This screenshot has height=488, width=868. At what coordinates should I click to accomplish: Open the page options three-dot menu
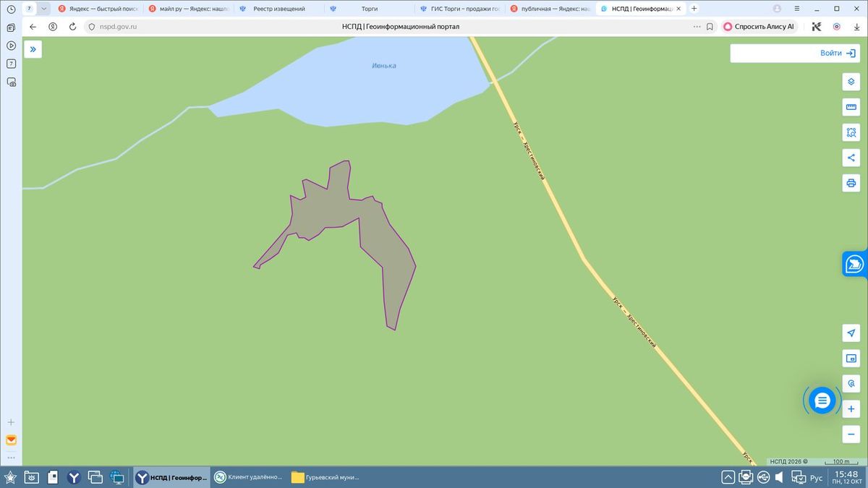pyautogui.click(x=697, y=27)
